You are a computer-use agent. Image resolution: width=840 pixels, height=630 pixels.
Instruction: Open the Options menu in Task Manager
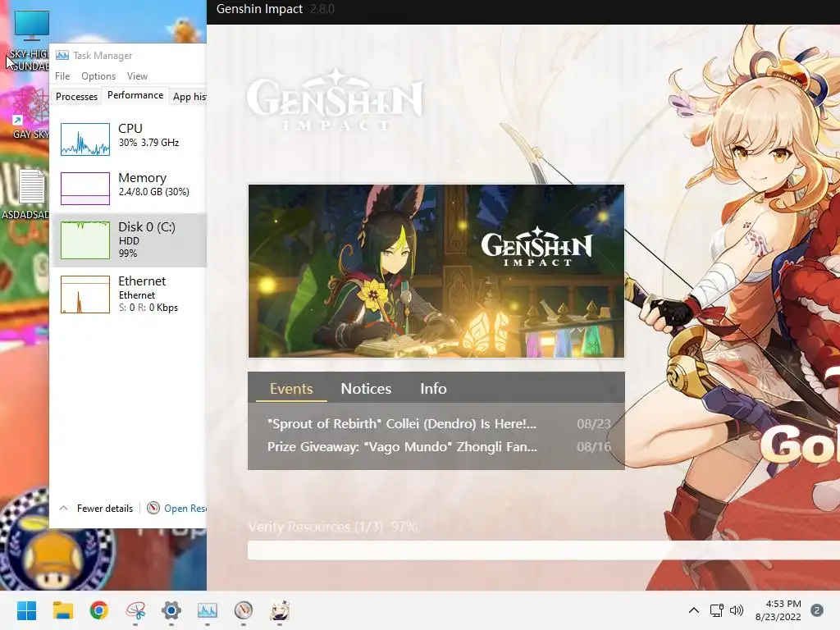(x=98, y=76)
